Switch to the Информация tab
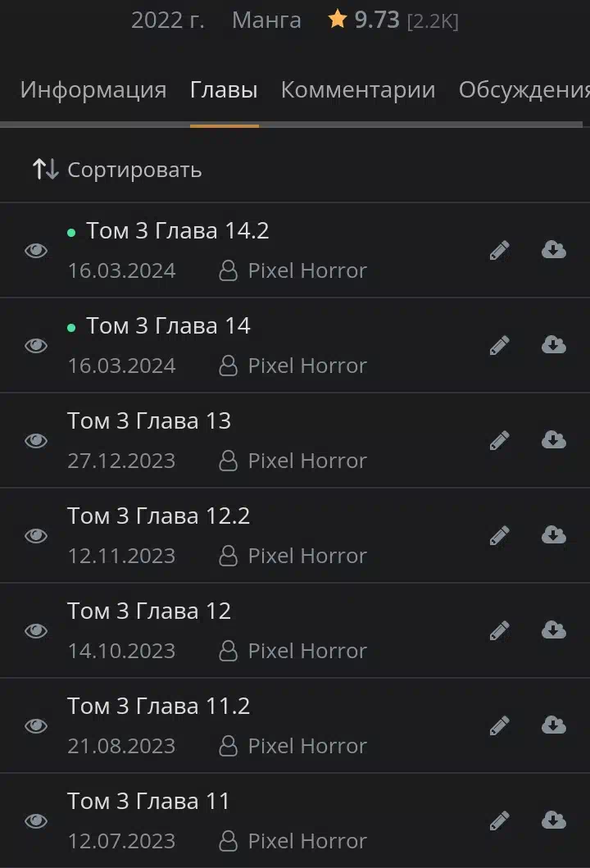This screenshot has height=868, width=590. pyautogui.click(x=93, y=89)
